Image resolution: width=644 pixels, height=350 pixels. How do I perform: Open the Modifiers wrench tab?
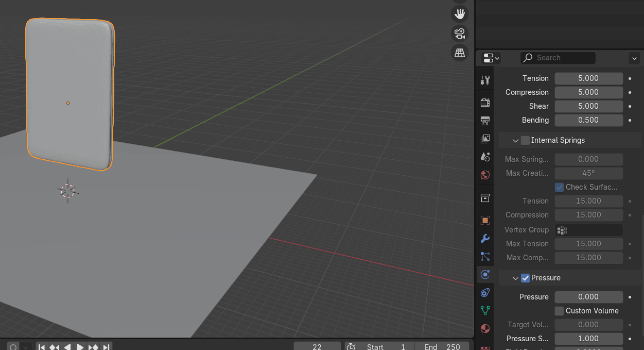[x=485, y=239]
